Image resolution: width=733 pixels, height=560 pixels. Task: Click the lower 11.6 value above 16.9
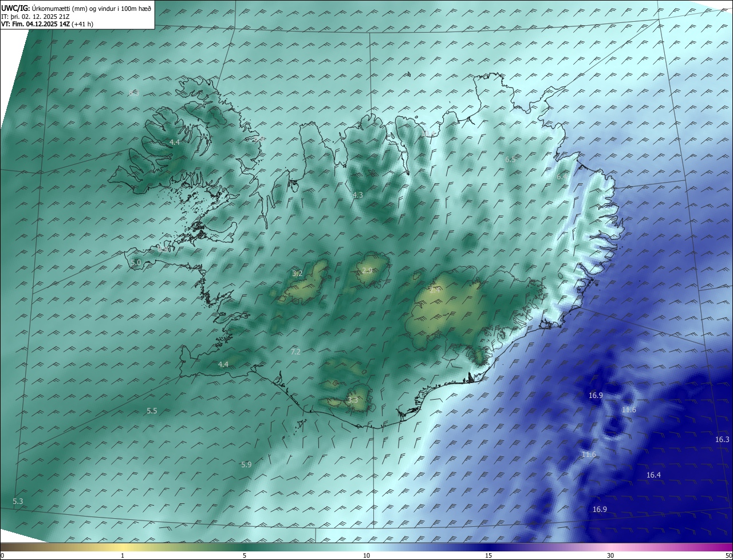pyautogui.click(x=589, y=455)
